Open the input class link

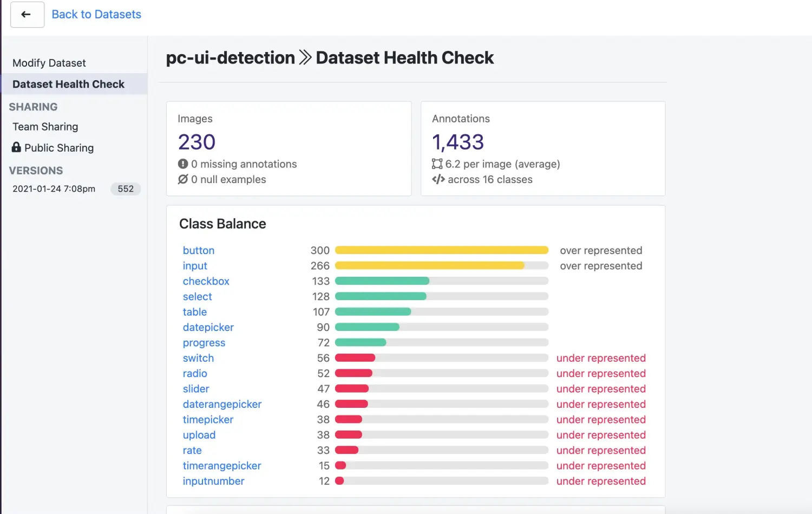195,266
